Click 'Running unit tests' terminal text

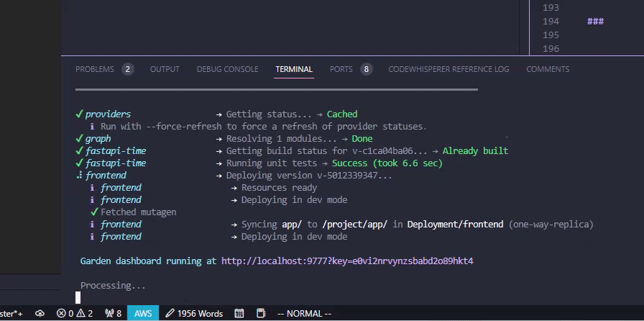(272, 163)
